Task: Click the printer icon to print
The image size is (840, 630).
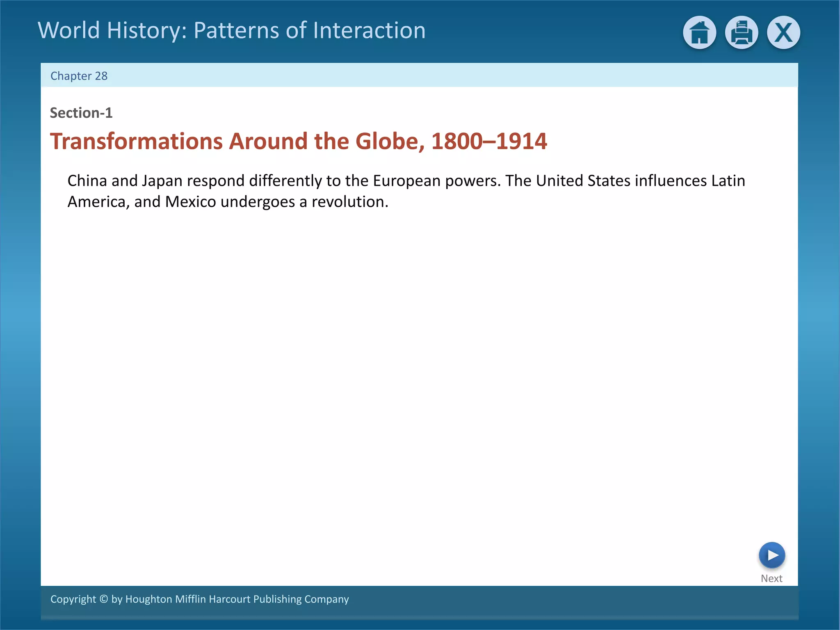Action: click(741, 32)
